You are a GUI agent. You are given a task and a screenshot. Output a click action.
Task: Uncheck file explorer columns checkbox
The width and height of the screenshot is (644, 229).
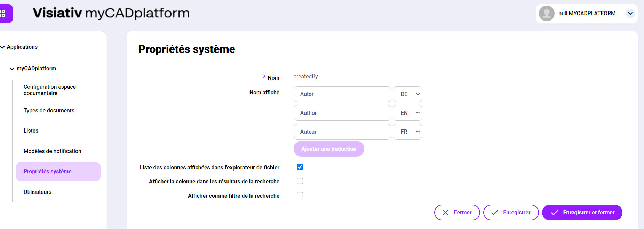click(x=300, y=167)
